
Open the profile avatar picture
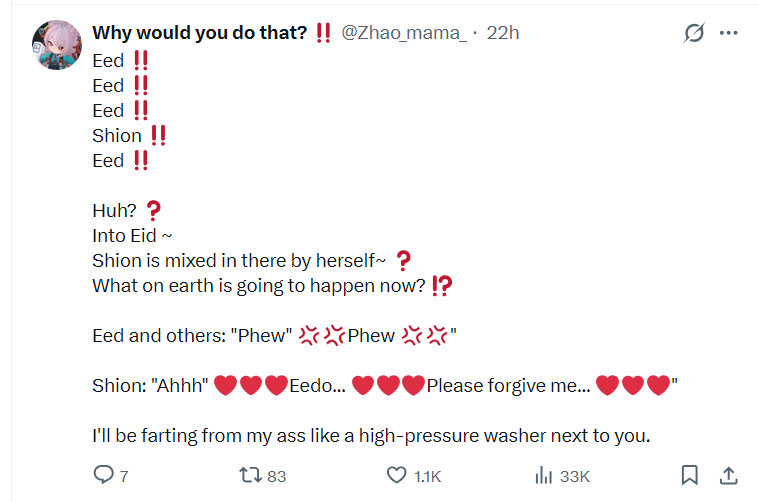click(57, 45)
